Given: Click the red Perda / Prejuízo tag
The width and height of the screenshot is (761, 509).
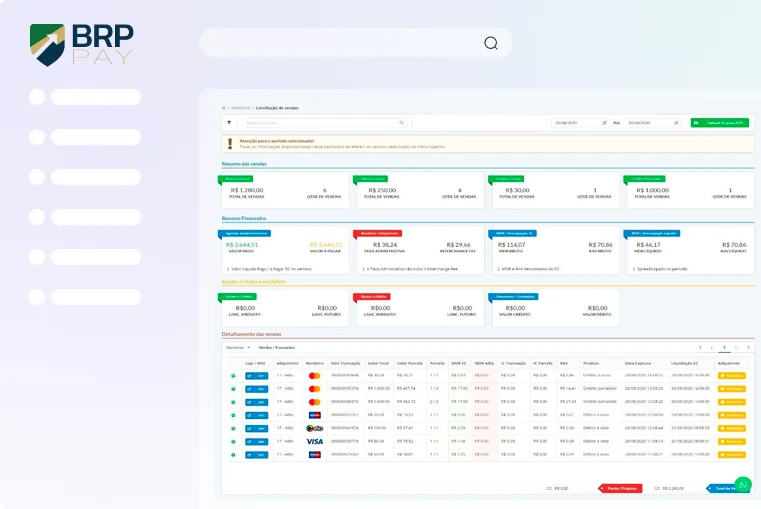Looking at the screenshot, I should (x=620, y=488).
